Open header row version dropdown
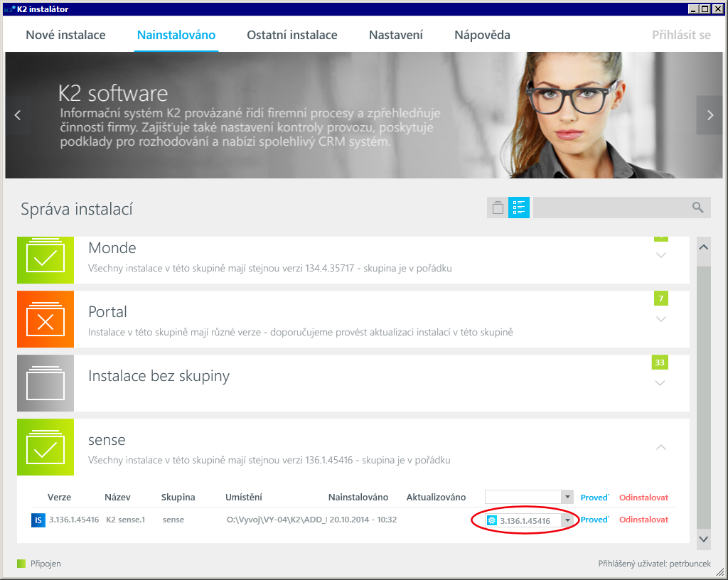The height and width of the screenshot is (580, 728). 567,497
